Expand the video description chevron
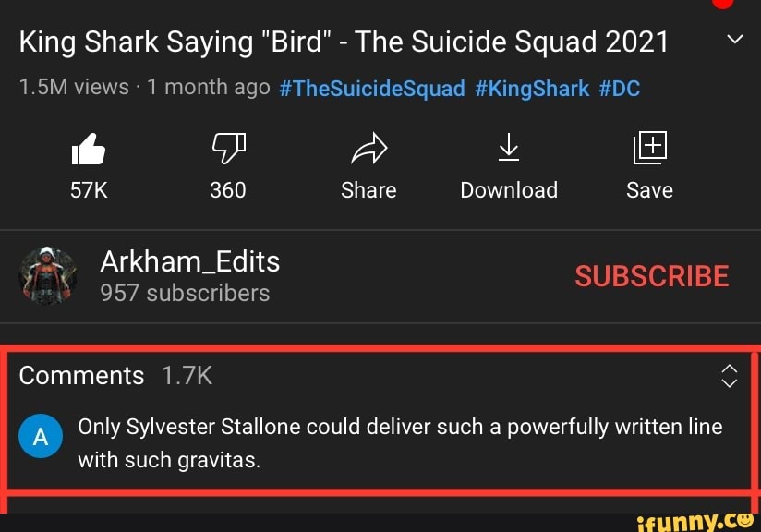This screenshot has width=761, height=532. [735, 40]
